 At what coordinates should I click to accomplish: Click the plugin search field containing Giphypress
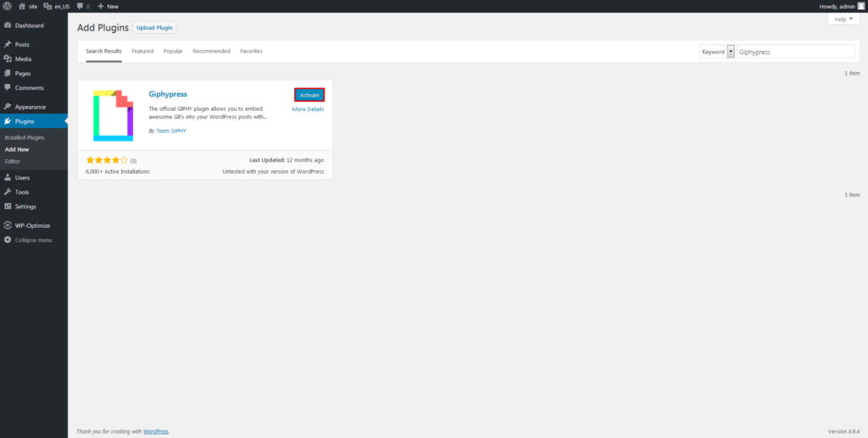[x=795, y=52]
